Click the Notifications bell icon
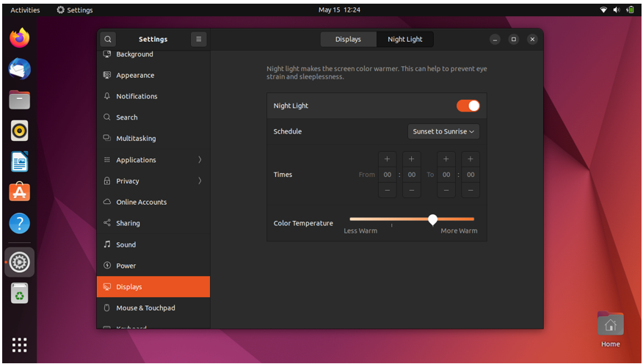 pyautogui.click(x=107, y=96)
